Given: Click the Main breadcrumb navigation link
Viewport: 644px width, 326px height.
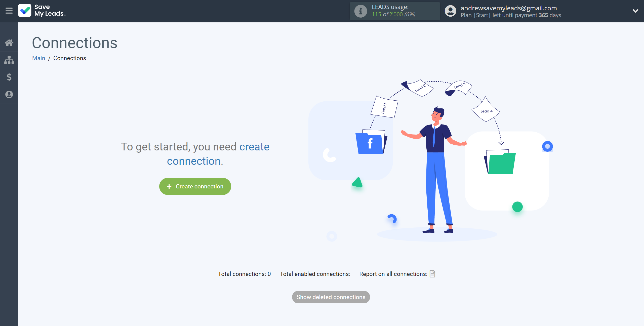Looking at the screenshot, I should click(39, 58).
